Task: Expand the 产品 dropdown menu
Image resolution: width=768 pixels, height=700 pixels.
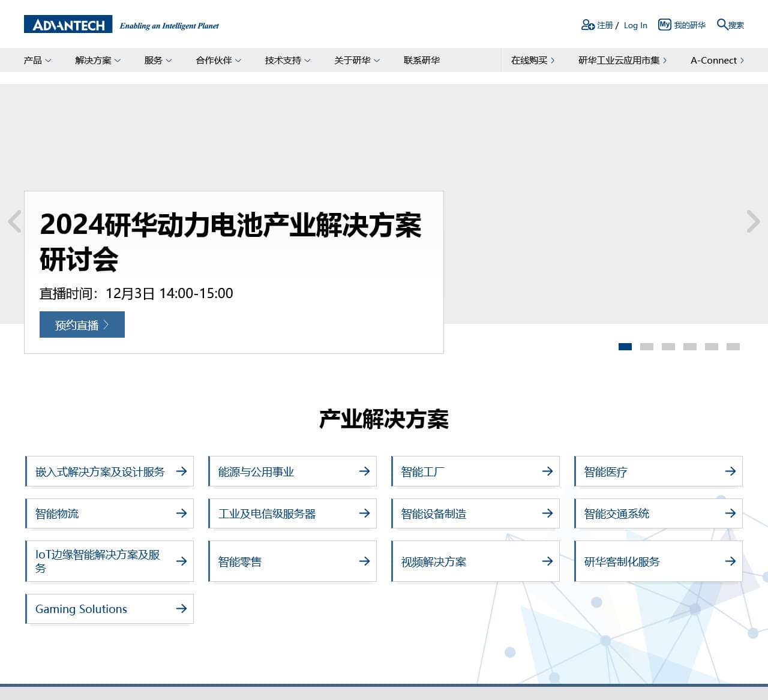Action: point(37,60)
